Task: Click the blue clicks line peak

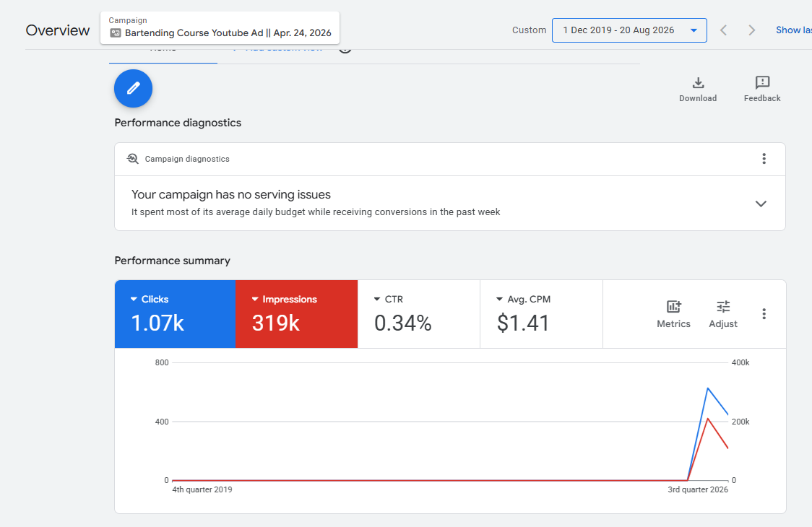Action: [707, 388]
